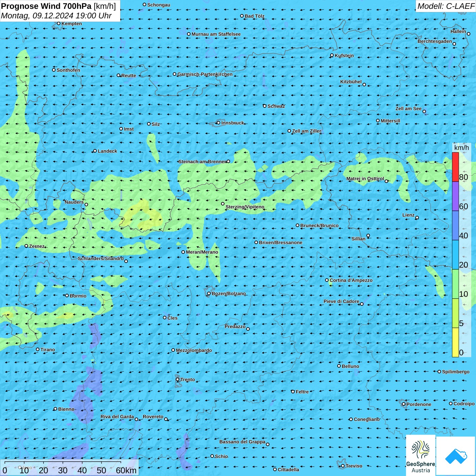
Task: Click the Mittersill label
Action: click(x=390, y=121)
